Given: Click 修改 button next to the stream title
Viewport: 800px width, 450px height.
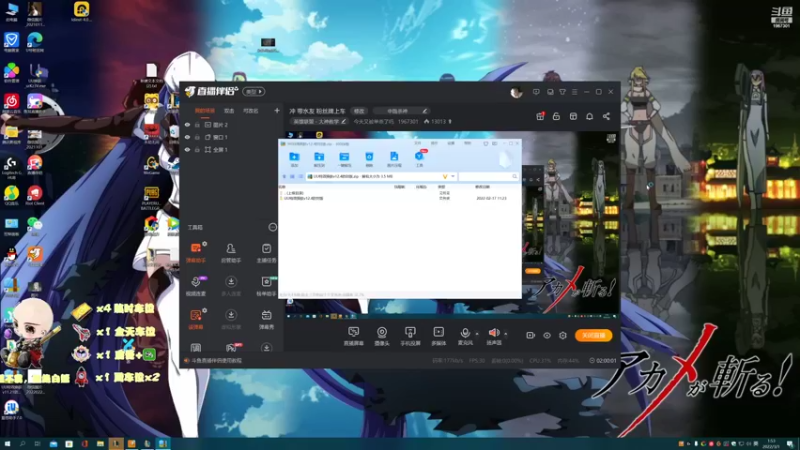Looking at the screenshot, I should [359, 111].
